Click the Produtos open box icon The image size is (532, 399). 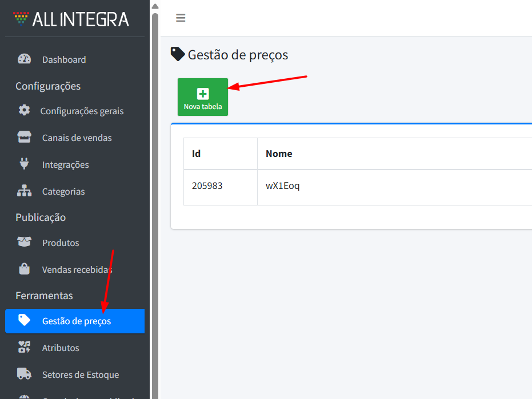(24, 243)
